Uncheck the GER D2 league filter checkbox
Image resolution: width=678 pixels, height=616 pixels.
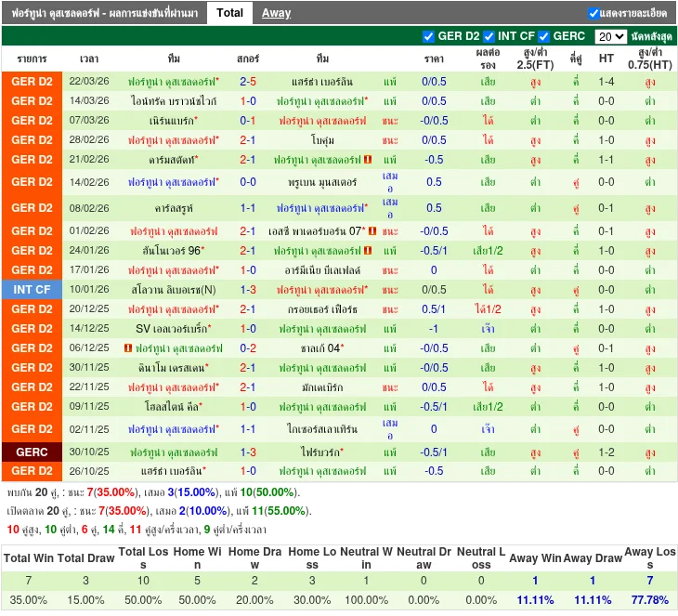coord(428,36)
